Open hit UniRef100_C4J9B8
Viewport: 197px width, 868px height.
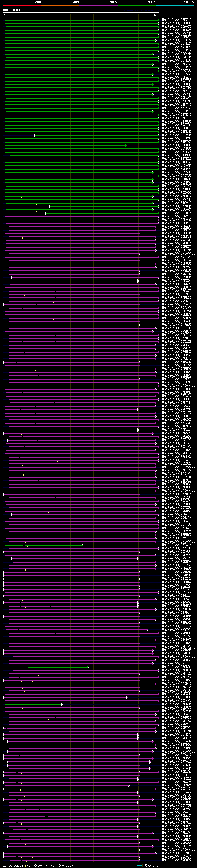[x=177, y=155]
